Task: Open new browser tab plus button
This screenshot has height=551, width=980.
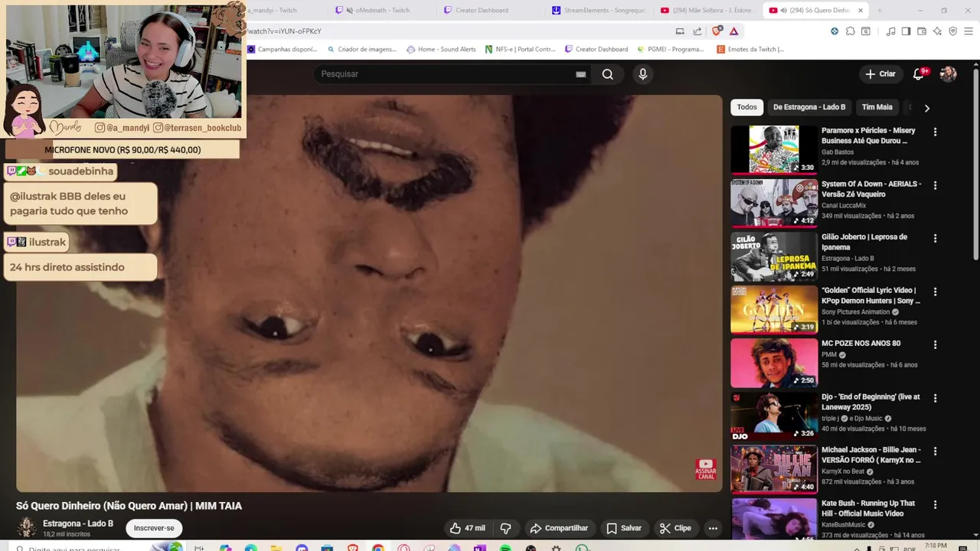Action: [879, 10]
